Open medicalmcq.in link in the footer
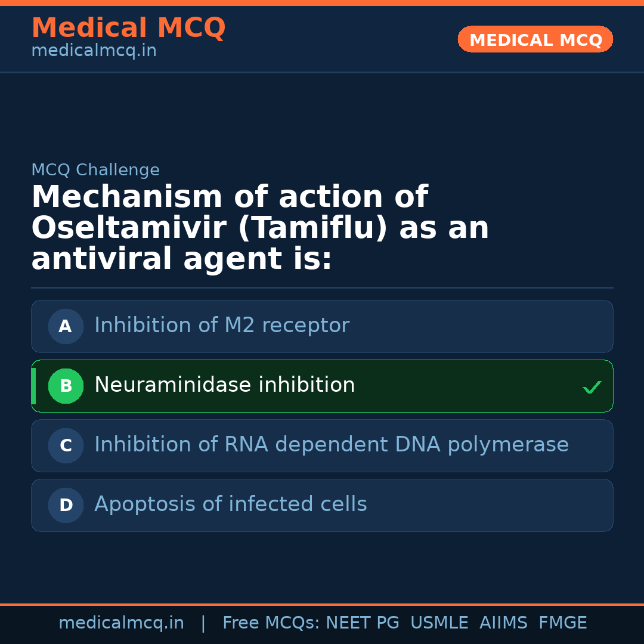 [122, 623]
